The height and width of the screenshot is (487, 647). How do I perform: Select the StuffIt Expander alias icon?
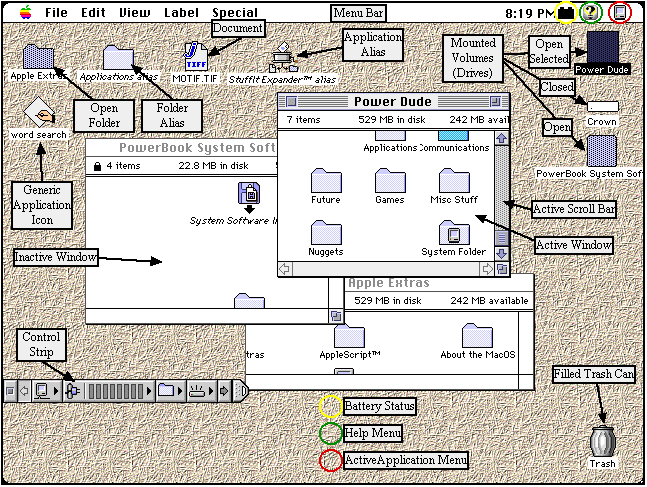click(284, 57)
